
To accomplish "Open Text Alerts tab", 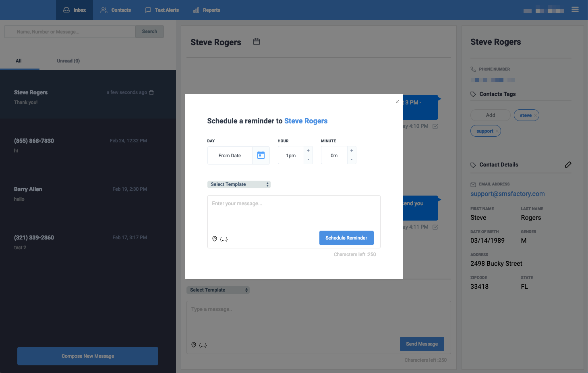I will click(162, 10).
